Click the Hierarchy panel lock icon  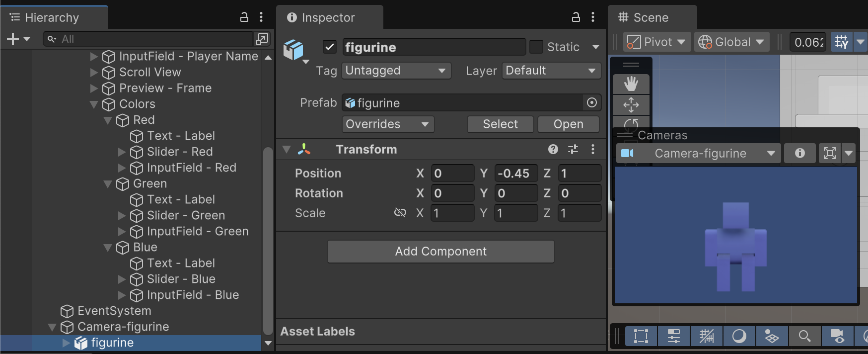coord(244,17)
